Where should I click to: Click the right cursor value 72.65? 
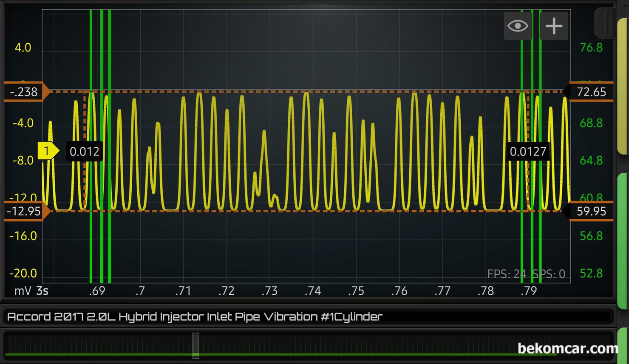[x=591, y=92]
